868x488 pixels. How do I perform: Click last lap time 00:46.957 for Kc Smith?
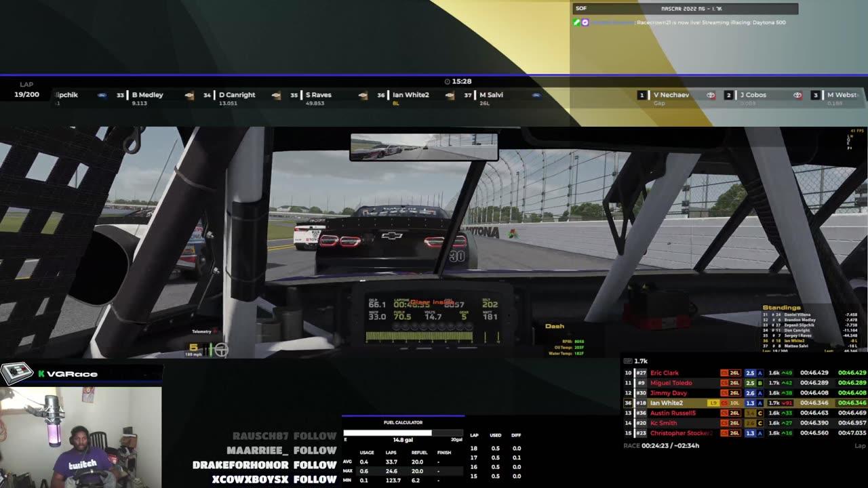tap(852, 423)
